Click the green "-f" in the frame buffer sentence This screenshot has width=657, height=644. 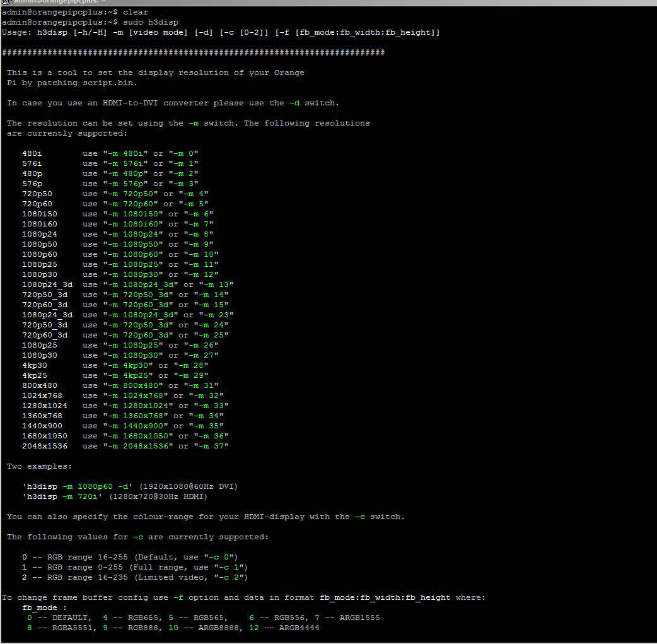(178, 597)
